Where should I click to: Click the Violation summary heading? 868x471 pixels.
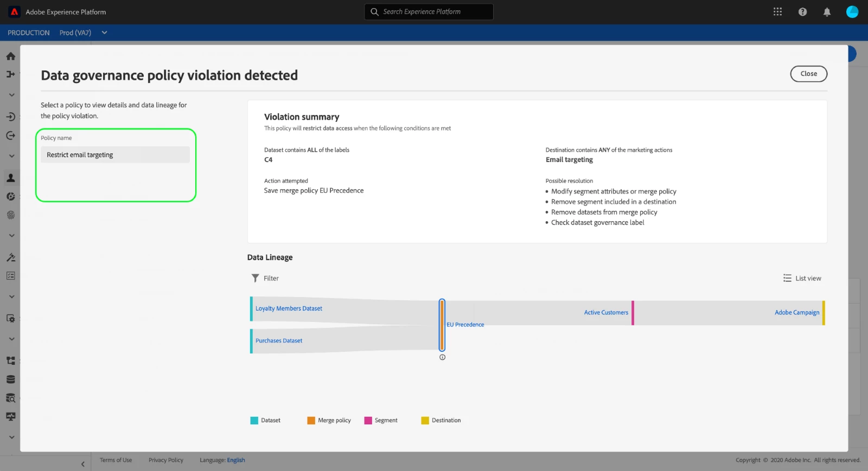pos(302,117)
